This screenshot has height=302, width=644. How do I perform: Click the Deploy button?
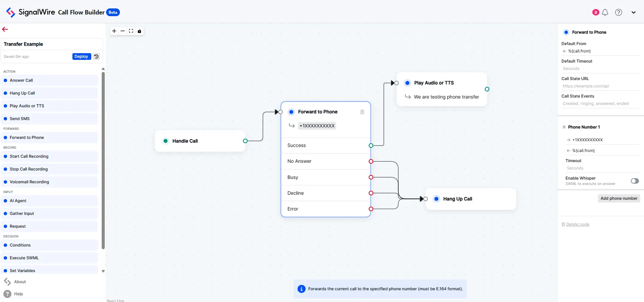point(81,56)
